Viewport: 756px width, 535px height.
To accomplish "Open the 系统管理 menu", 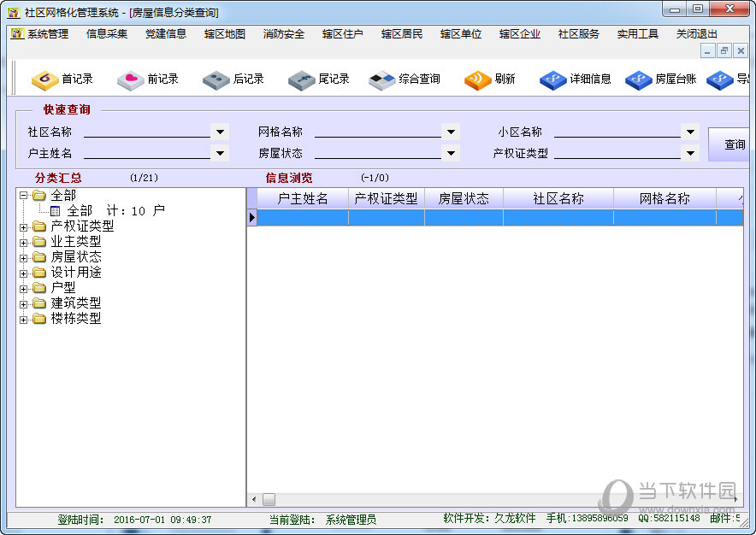I will click(48, 33).
